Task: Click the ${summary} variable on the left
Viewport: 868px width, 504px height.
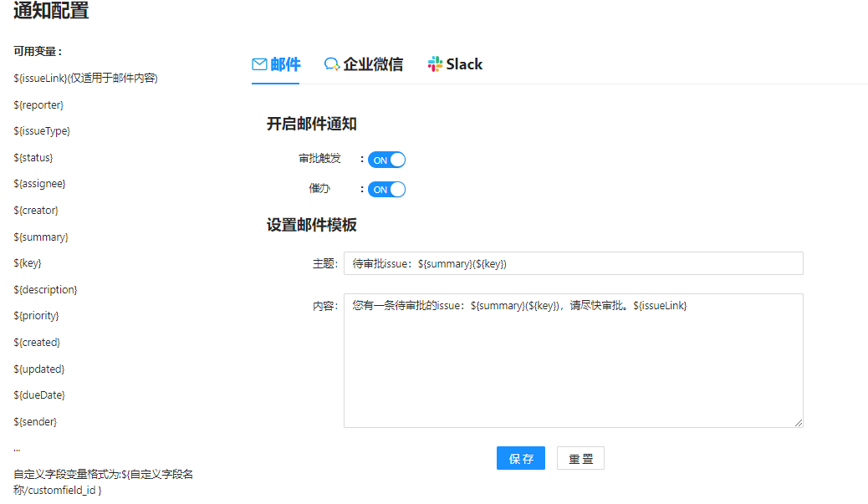Action: [x=41, y=237]
